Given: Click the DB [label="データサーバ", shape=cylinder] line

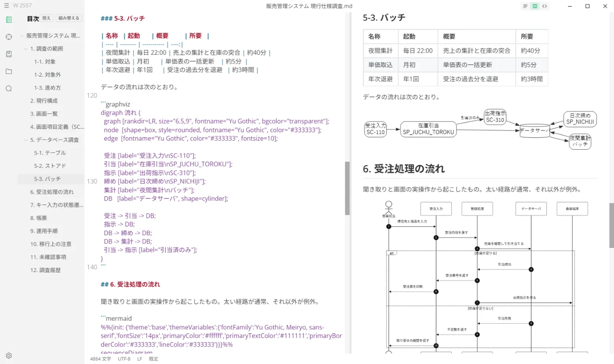Looking at the screenshot, I should click(166, 198).
